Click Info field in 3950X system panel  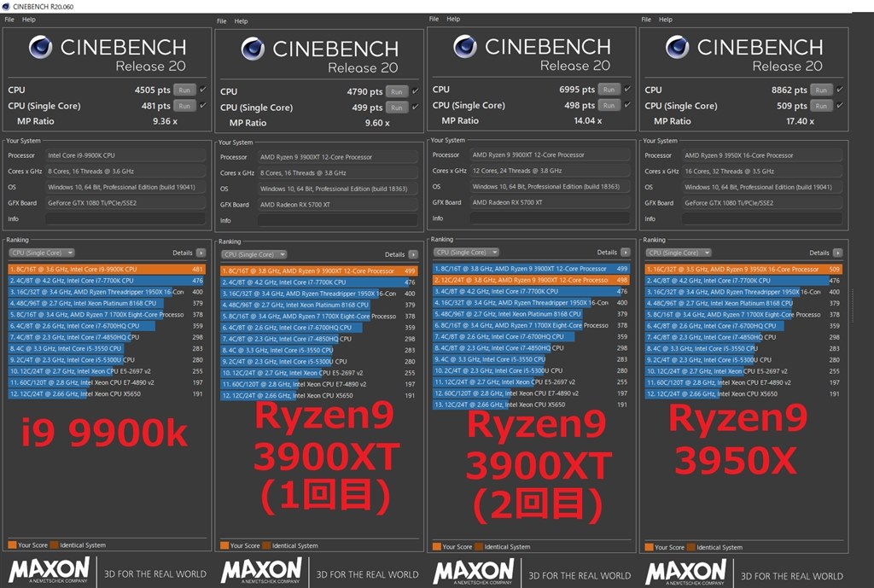(x=762, y=219)
